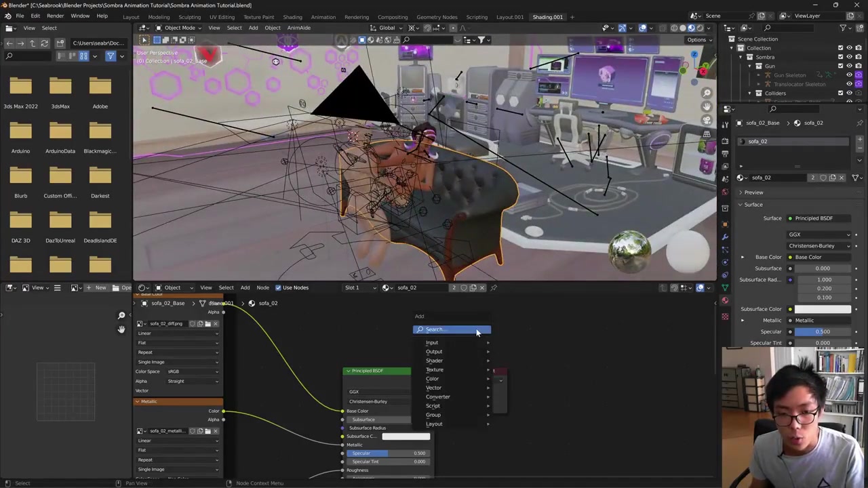This screenshot has width=868, height=488.
Task: Uncheck the Colliders collection checkbox
Action: (x=841, y=93)
